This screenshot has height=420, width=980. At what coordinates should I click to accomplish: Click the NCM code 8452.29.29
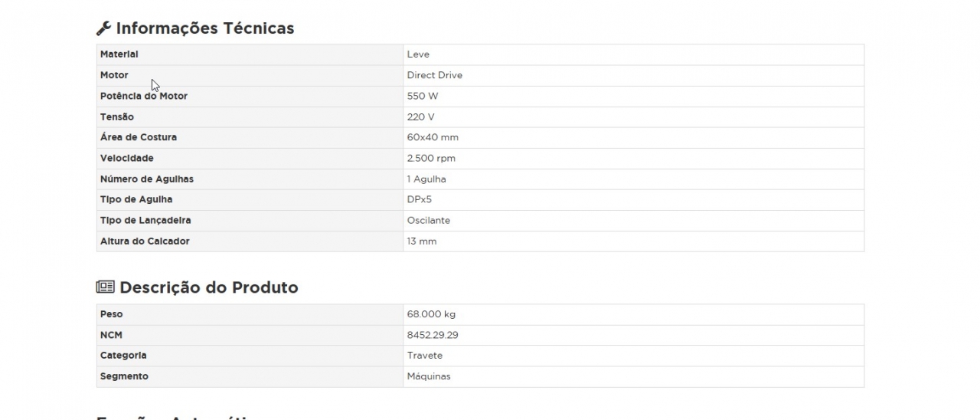coord(433,335)
